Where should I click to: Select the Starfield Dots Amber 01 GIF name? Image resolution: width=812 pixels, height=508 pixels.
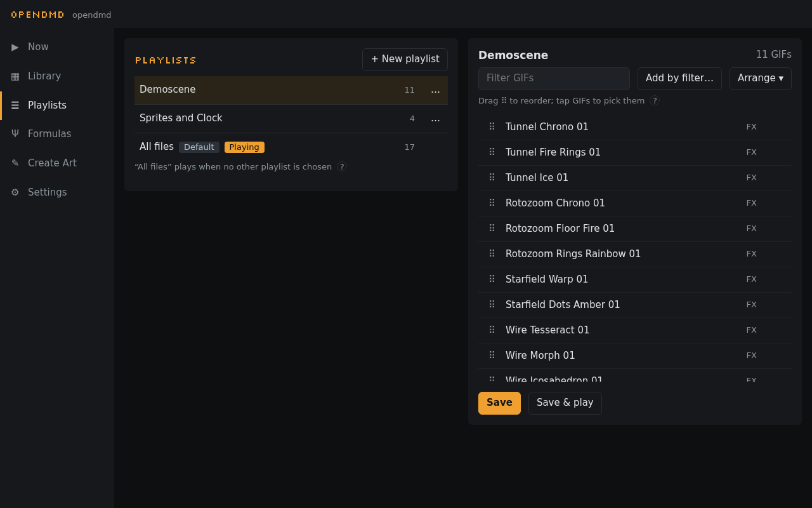pyautogui.click(x=563, y=305)
